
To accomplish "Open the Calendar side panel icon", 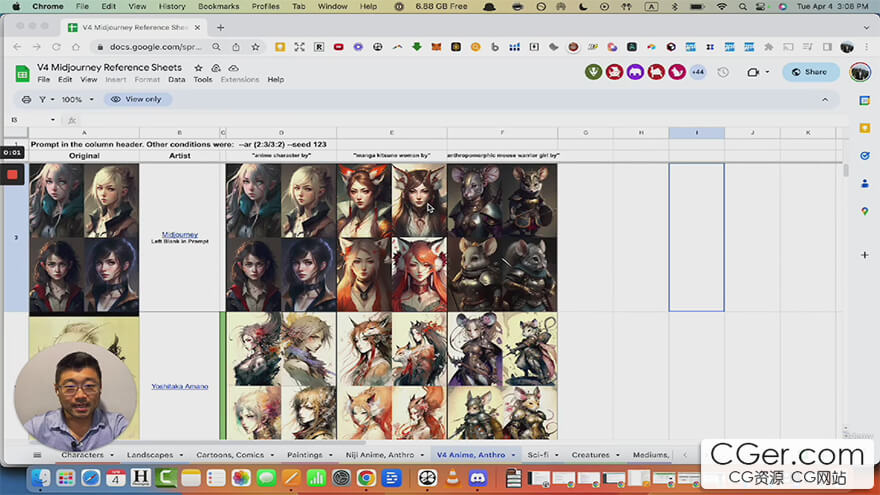I will point(865,100).
